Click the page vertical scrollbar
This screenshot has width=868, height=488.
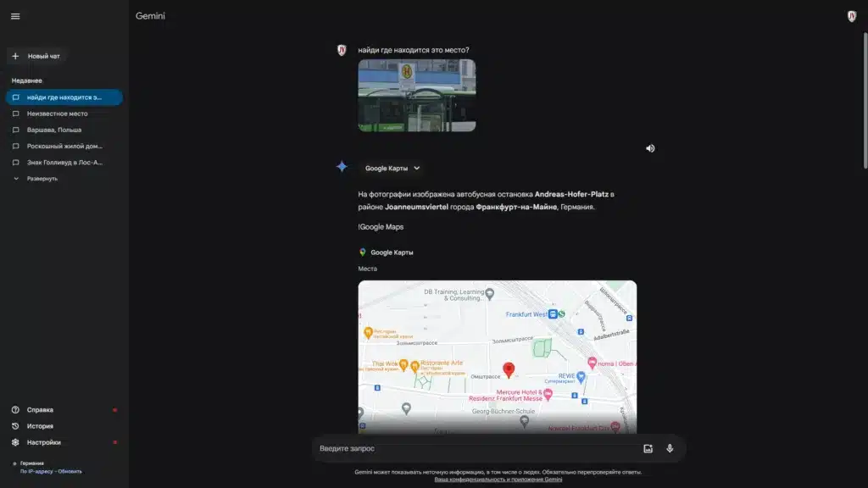[865, 100]
